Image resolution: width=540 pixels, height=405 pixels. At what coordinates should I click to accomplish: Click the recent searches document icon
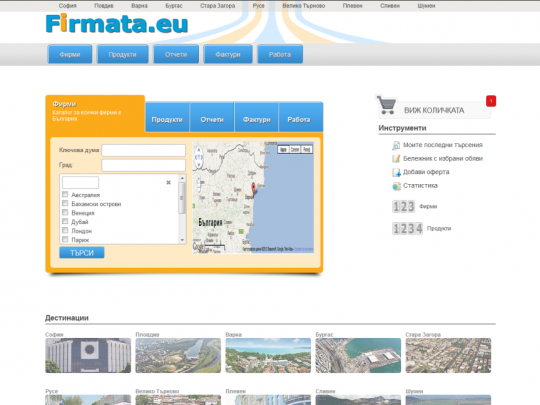pyautogui.click(x=396, y=145)
